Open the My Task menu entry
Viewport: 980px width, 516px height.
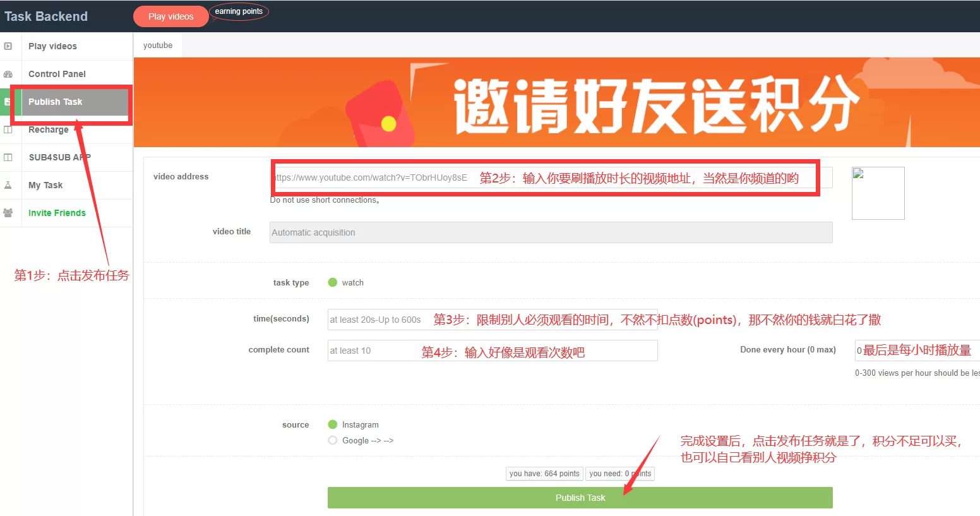pyautogui.click(x=45, y=185)
